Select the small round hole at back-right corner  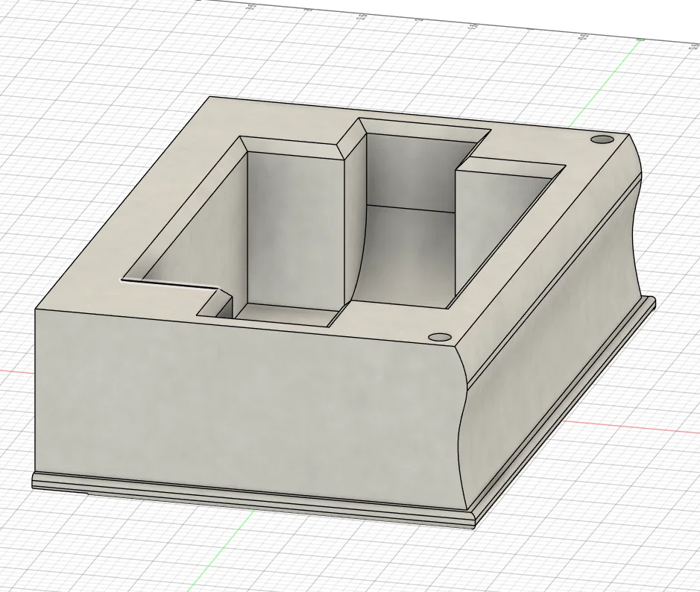[602, 139]
